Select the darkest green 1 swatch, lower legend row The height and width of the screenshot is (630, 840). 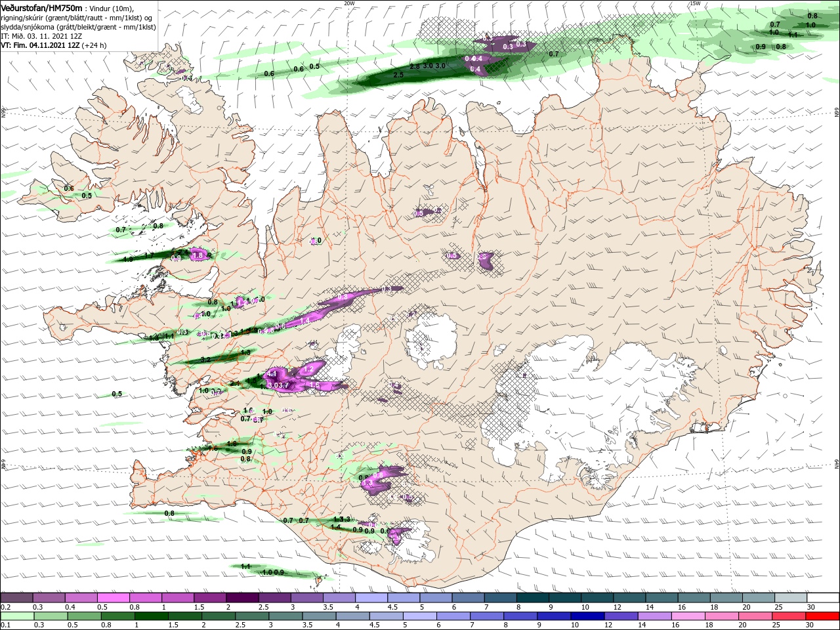pos(151,616)
